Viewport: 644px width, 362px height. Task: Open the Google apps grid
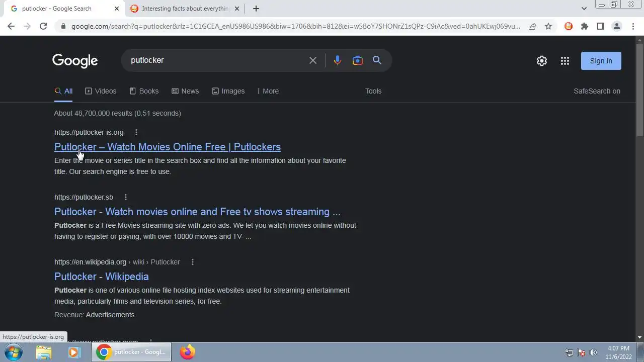coord(565,61)
